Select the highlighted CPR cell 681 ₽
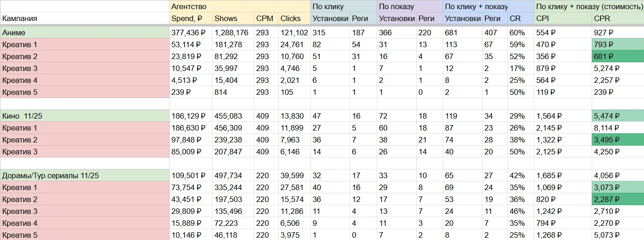This screenshot has width=644, height=240. 618,56
